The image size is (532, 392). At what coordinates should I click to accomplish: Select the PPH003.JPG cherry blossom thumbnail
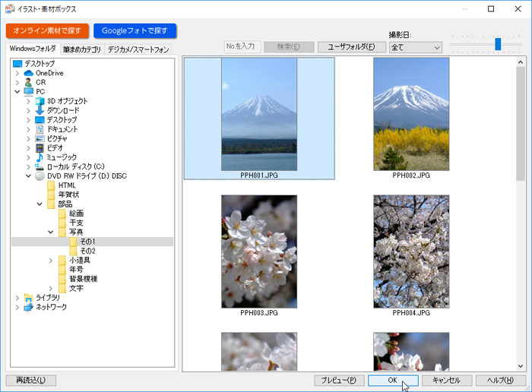(259, 251)
